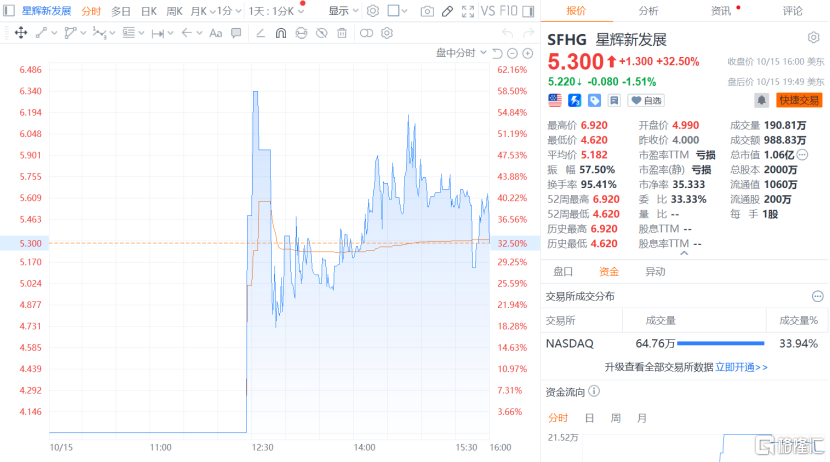
Task: Enter fullscreen chart mode
Action: point(468,11)
